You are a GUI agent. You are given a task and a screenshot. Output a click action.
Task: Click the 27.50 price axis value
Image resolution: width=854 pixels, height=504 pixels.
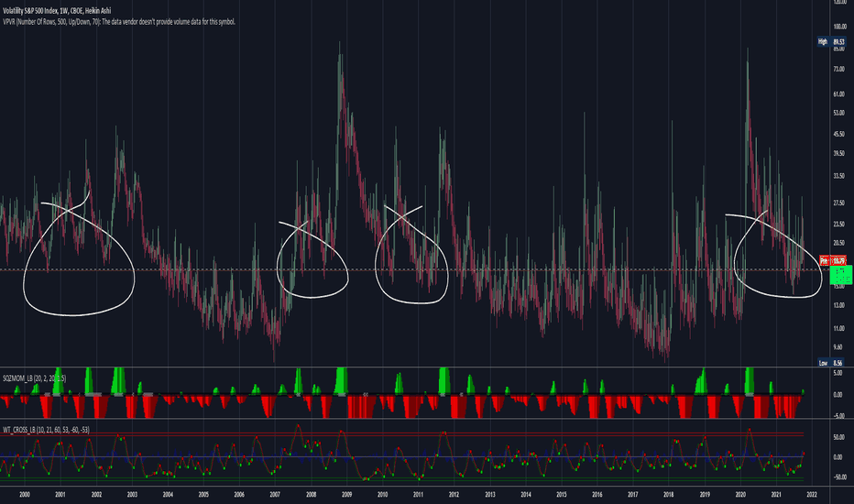click(x=839, y=203)
